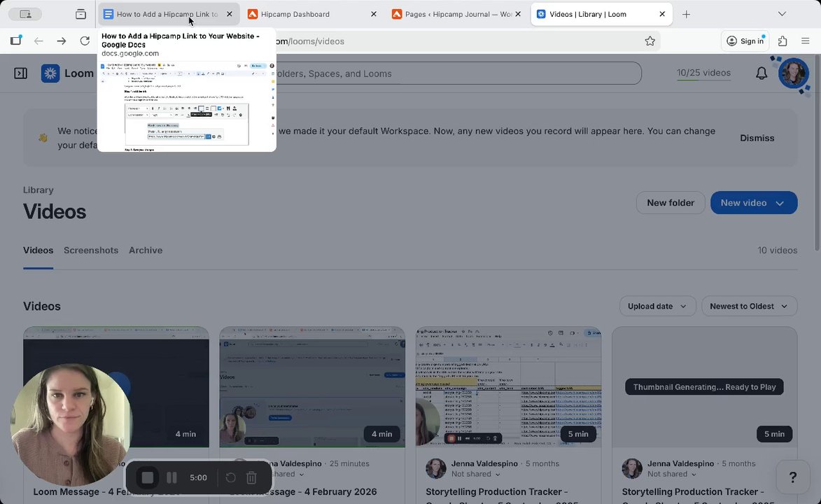This screenshot has height=504, width=821.
Task: Click the window icon left of the tab bar
Action: [25, 14]
